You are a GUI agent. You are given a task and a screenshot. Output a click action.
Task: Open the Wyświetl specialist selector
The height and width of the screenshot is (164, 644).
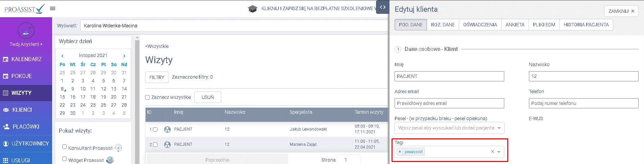234,26
